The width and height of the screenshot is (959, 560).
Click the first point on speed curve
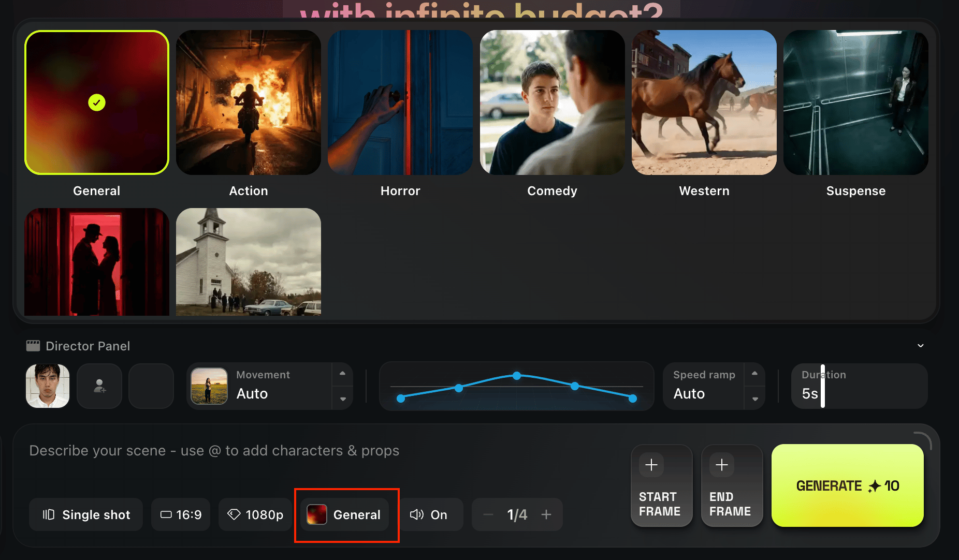coord(401,399)
